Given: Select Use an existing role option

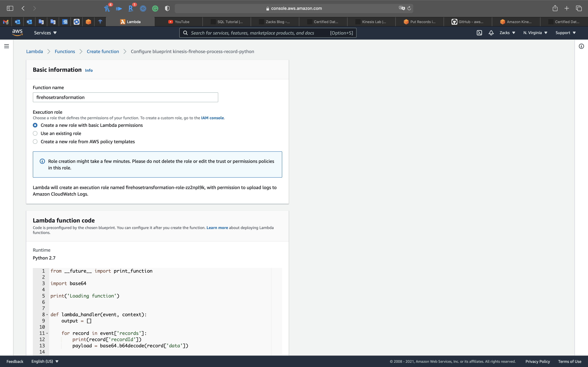Looking at the screenshot, I should point(35,134).
